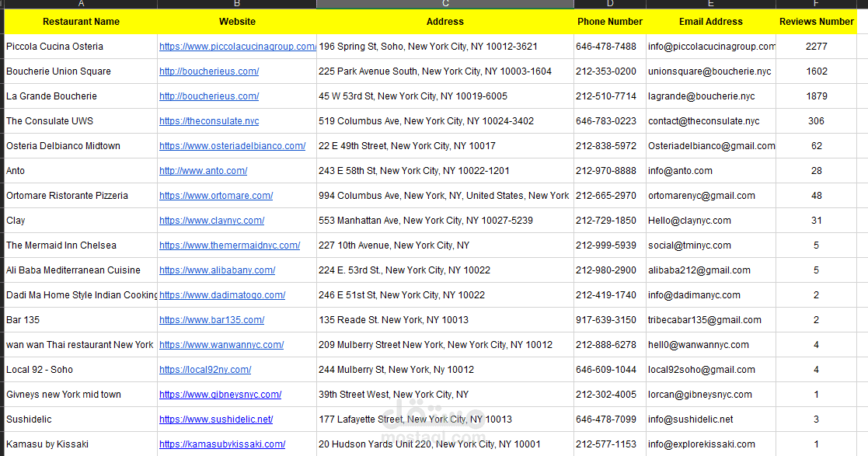This screenshot has width=868, height=456.
Task: Select email info@sushidelic.net
Action: [711, 420]
